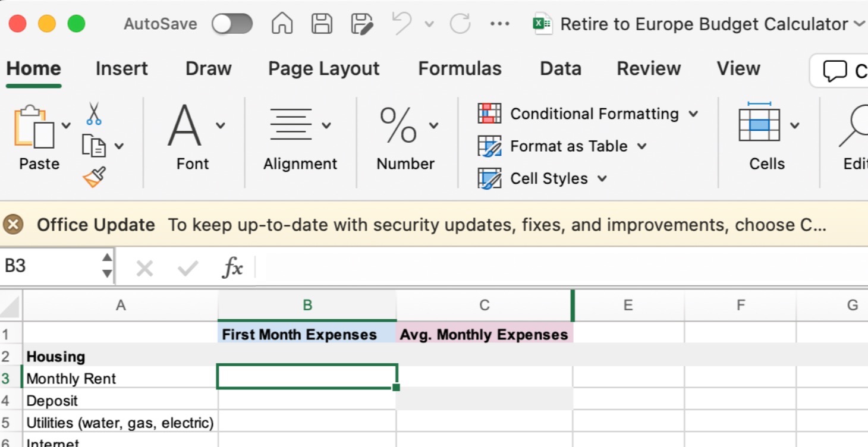
Task: Toggle the AutoSave switch
Action: coord(232,24)
